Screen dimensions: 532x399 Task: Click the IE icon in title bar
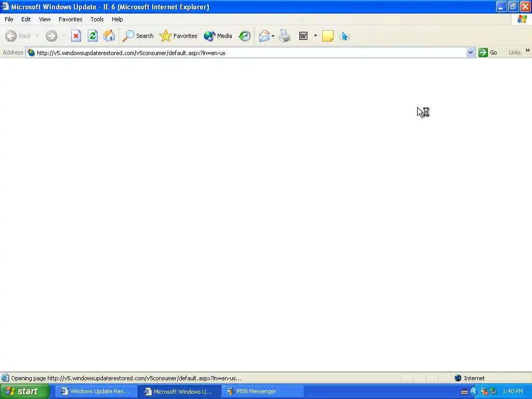coord(5,6)
